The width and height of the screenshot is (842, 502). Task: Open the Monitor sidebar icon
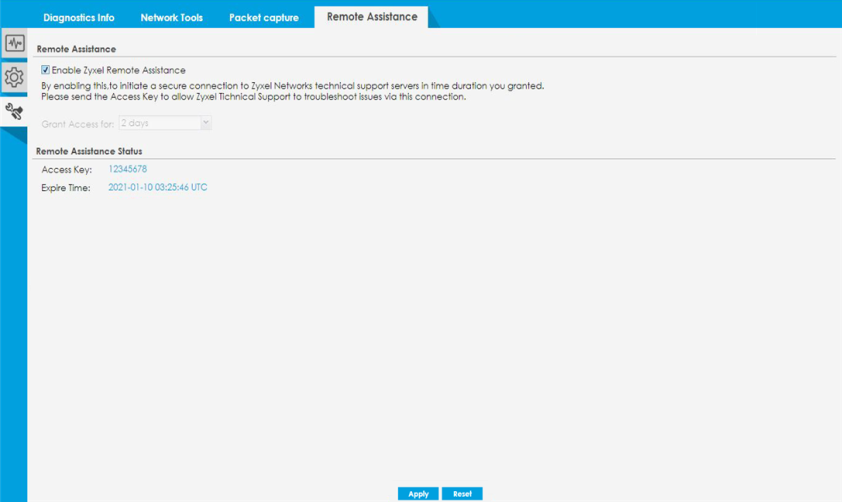pos(14,43)
